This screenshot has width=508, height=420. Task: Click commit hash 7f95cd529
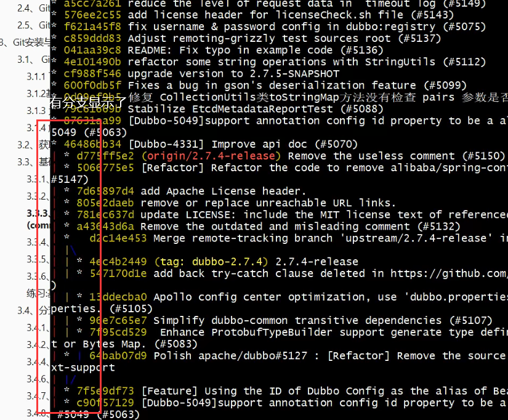(118, 333)
